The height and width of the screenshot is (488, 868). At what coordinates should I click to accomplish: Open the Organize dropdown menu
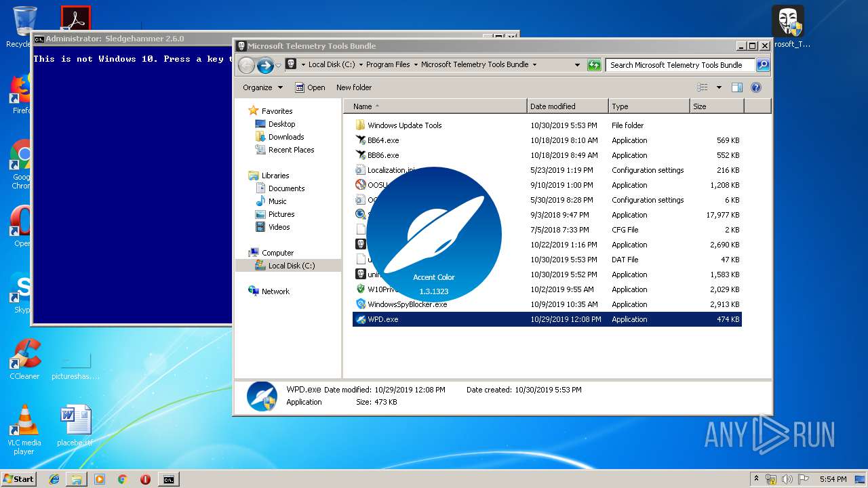click(x=262, y=87)
